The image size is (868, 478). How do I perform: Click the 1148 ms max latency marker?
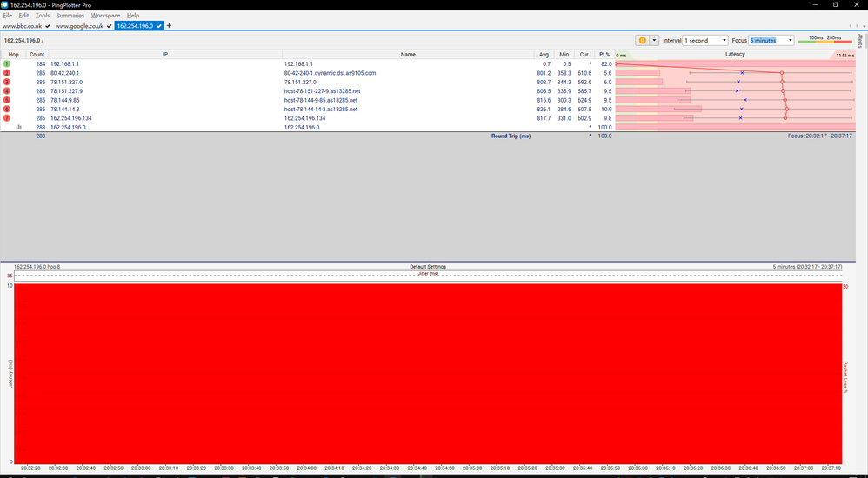coord(845,56)
